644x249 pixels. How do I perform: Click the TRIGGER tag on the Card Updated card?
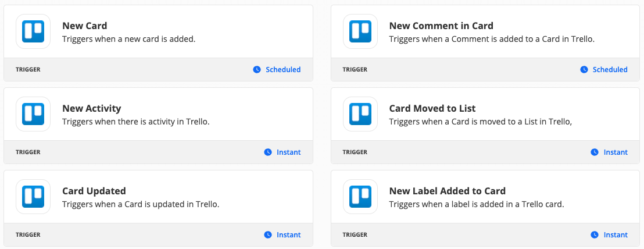[28, 235]
